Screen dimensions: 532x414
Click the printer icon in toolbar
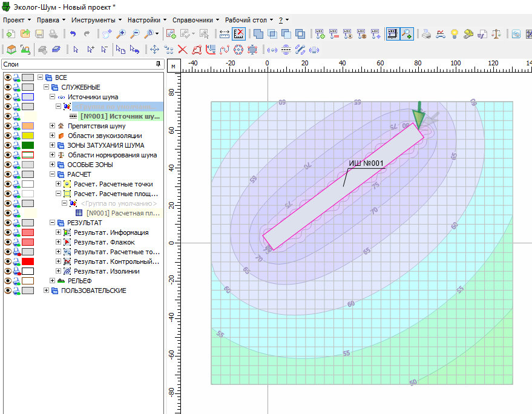click(x=426, y=34)
